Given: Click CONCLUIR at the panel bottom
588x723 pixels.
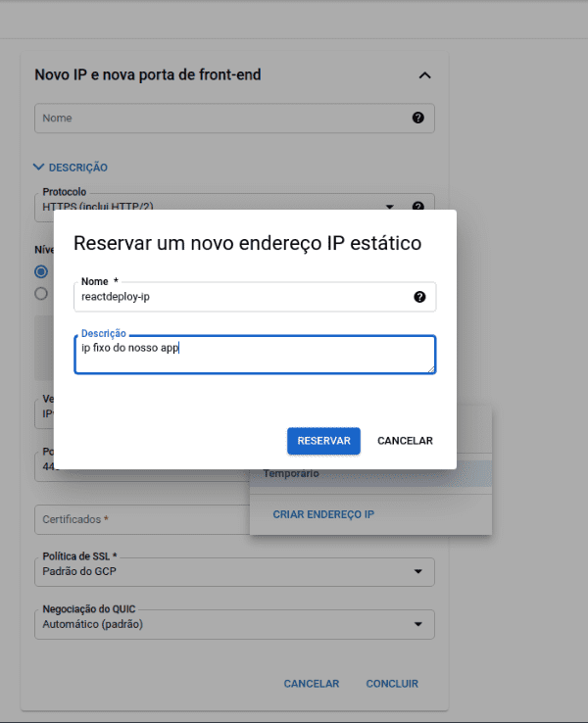Looking at the screenshot, I should (x=392, y=684).
